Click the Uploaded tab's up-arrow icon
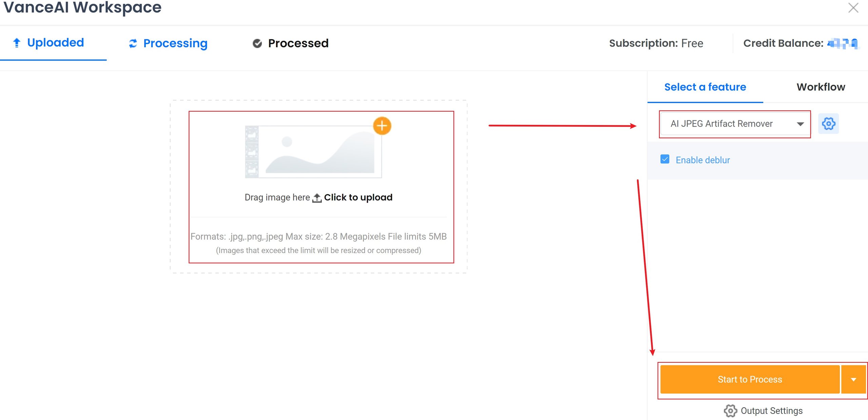Screen dimensions: 868x420 coord(17,43)
